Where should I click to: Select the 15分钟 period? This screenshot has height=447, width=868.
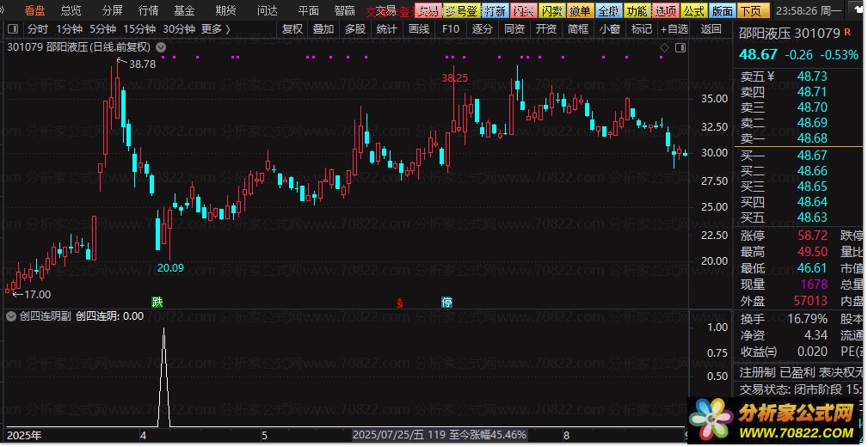tap(139, 28)
